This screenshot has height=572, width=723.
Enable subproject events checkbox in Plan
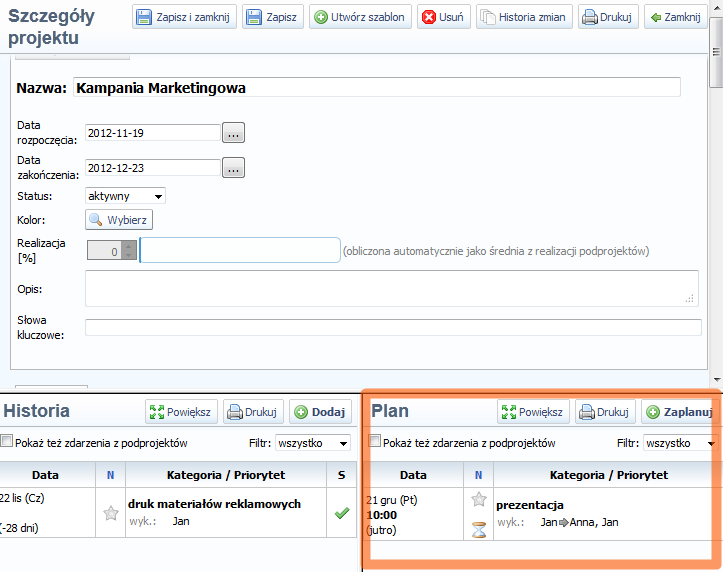(x=375, y=442)
